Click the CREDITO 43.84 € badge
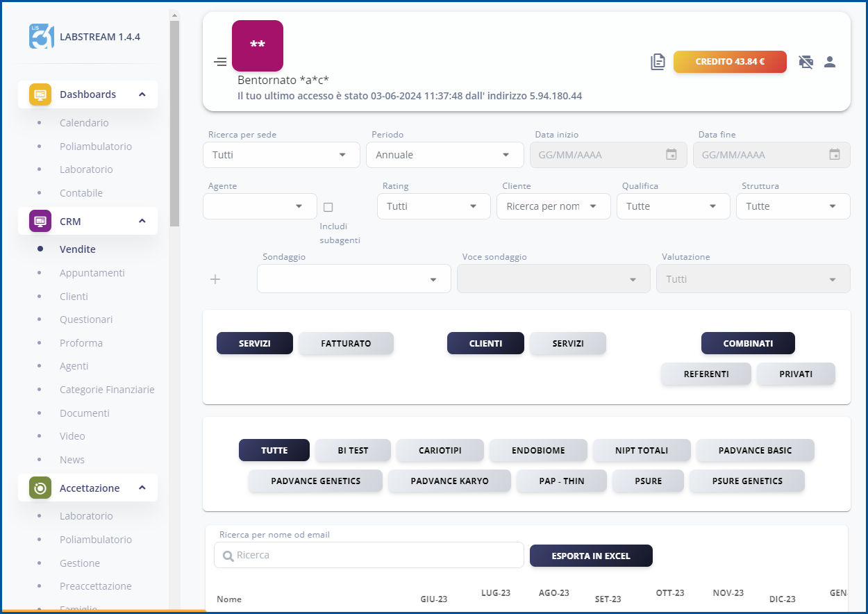Screen dimensions: 868x614 730,62
